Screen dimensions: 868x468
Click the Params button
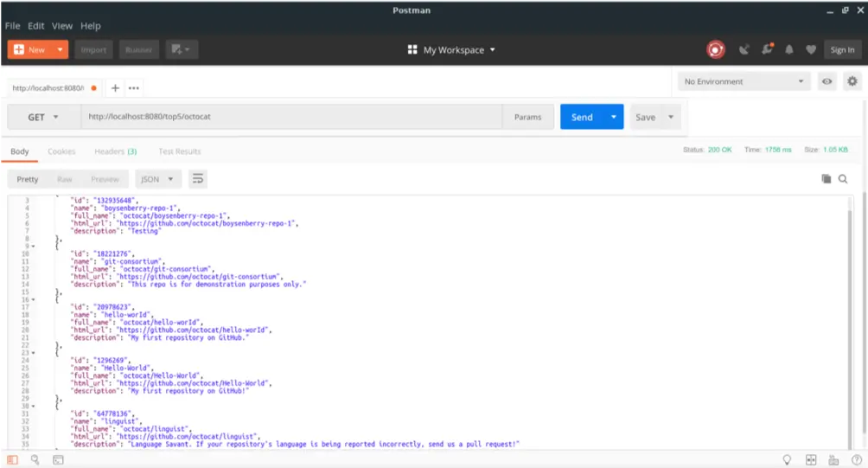click(x=527, y=117)
